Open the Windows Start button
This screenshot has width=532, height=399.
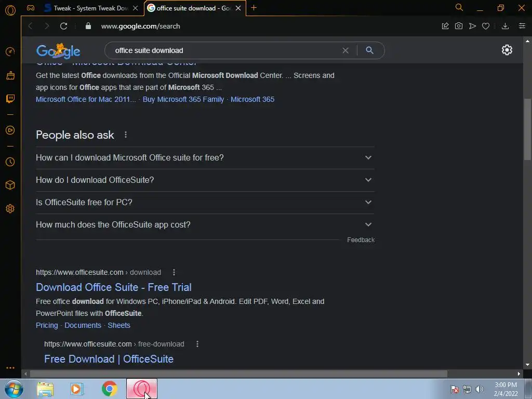pos(14,389)
